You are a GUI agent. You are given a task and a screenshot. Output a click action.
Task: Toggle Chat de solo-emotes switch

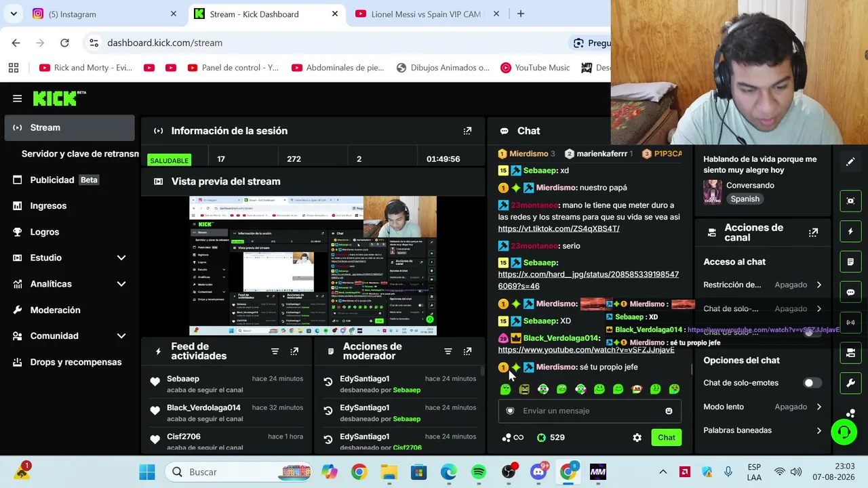pos(812,383)
